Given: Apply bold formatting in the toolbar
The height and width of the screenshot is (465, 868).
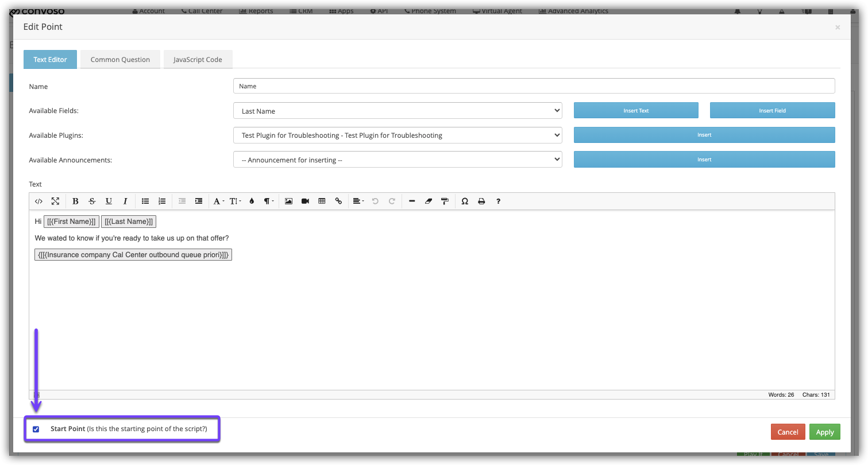Looking at the screenshot, I should pos(75,201).
